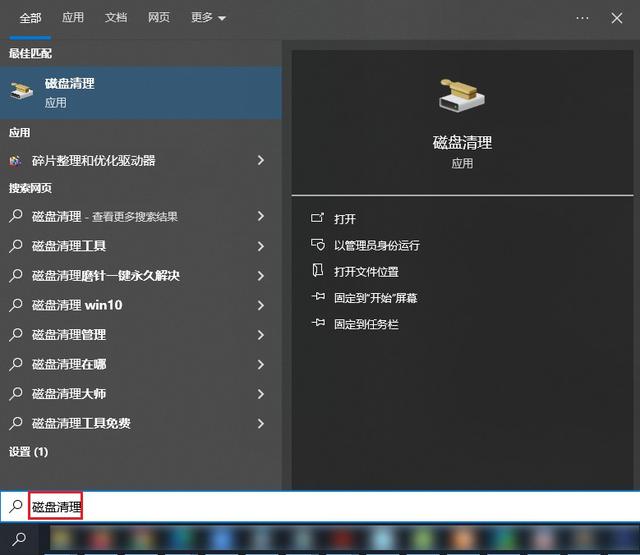Click the file location icon

point(318,270)
